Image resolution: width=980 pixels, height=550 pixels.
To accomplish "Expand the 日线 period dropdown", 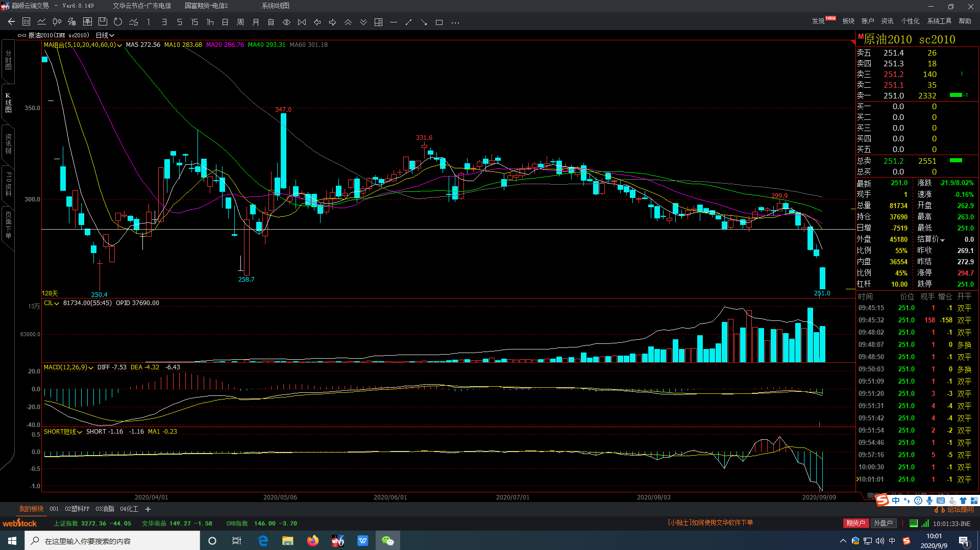I will click(x=105, y=35).
